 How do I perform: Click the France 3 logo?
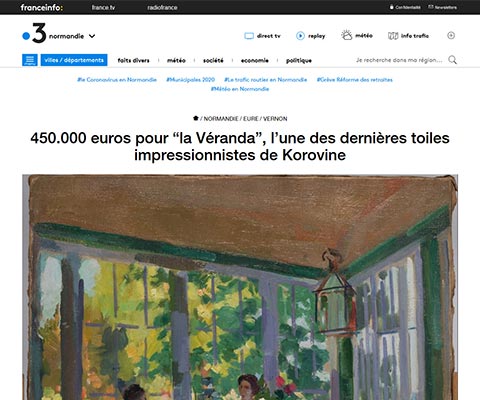coord(34,33)
